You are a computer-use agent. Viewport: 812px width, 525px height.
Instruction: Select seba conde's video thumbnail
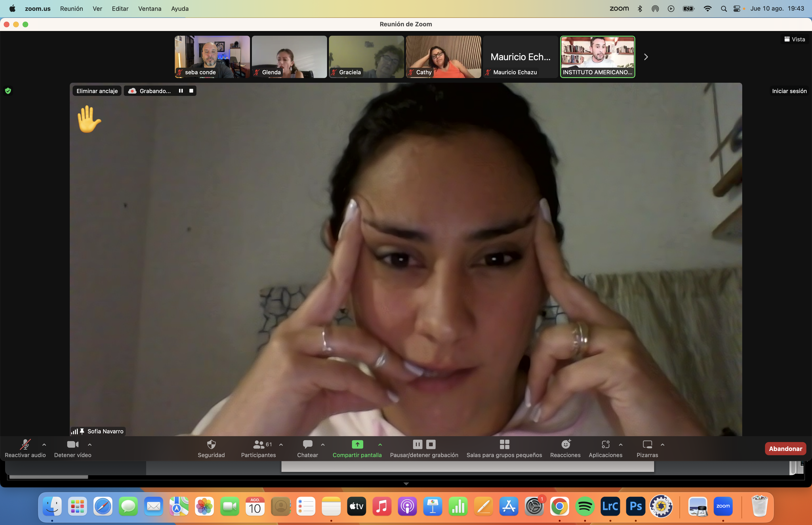coord(212,57)
